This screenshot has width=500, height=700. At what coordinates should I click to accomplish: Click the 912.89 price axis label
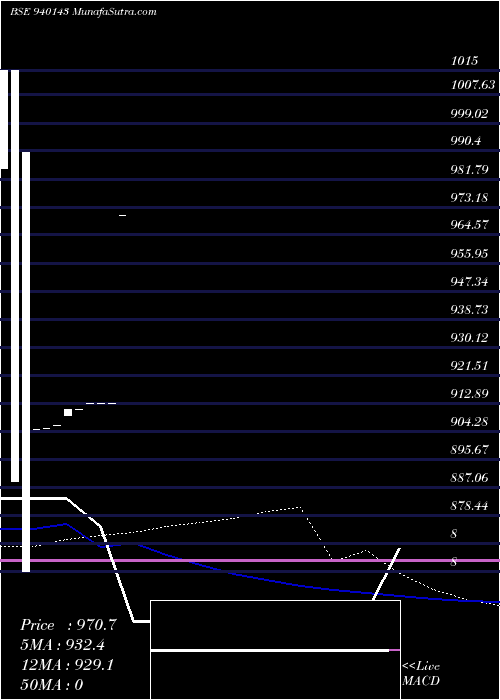(469, 394)
